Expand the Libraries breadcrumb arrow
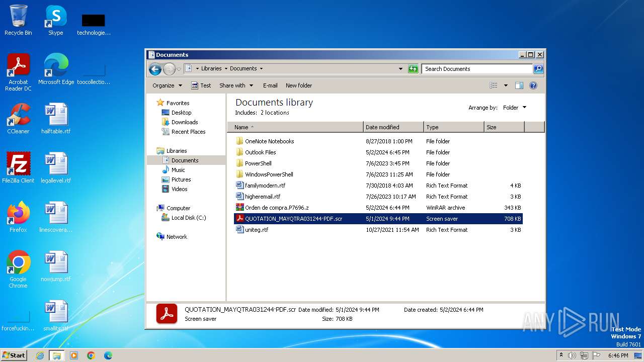Viewport: 644px width, 362px height. click(x=225, y=68)
